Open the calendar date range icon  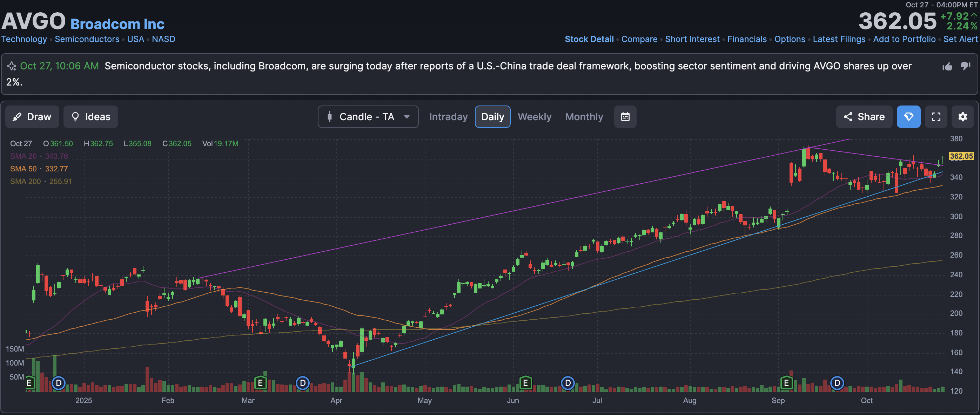pos(625,117)
